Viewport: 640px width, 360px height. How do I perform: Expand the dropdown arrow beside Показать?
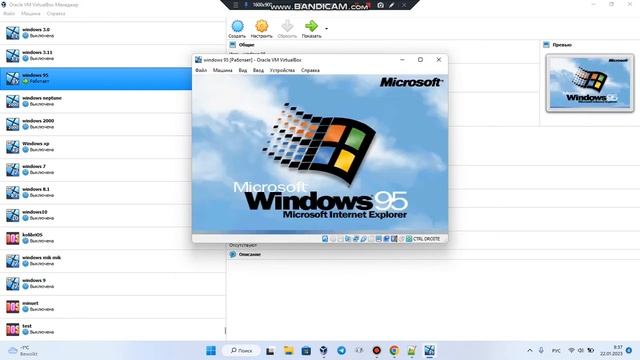pos(327,29)
